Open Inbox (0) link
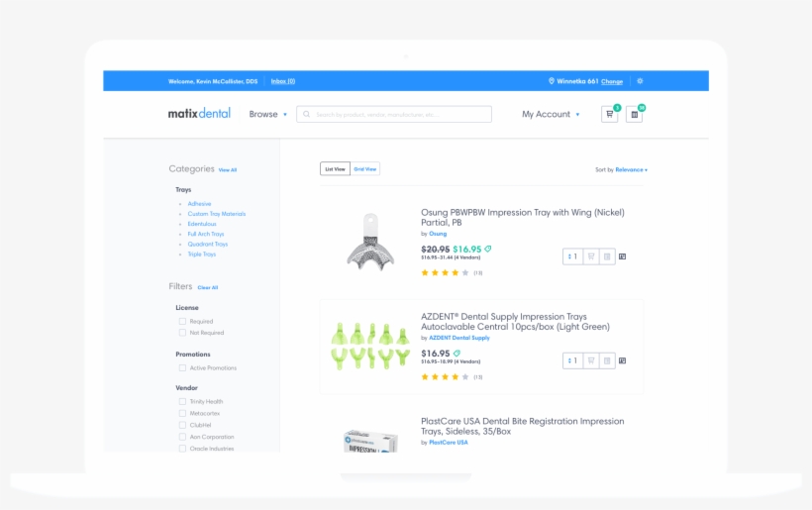812x510 pixels. click(283, 81)
